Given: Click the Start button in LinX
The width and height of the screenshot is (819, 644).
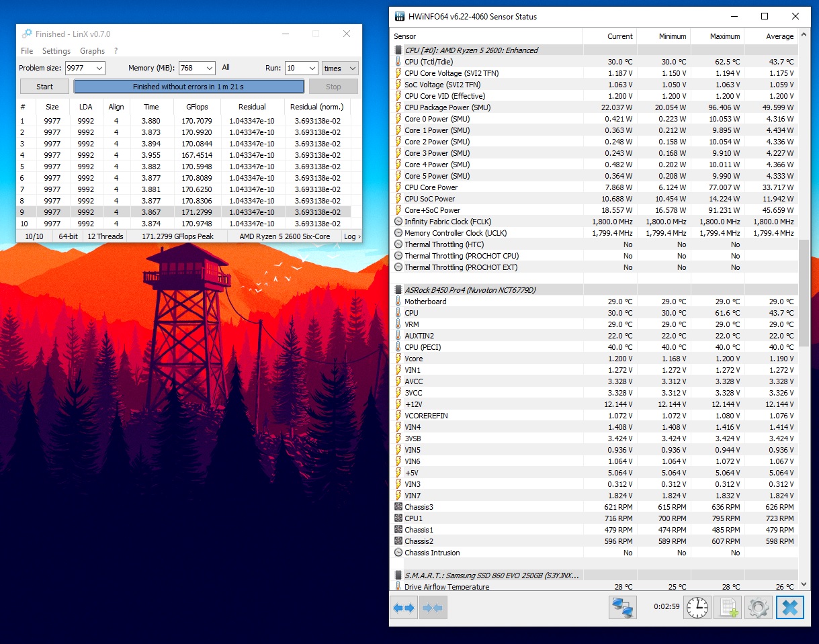Looking at the screenshot, I should (44, 87).
